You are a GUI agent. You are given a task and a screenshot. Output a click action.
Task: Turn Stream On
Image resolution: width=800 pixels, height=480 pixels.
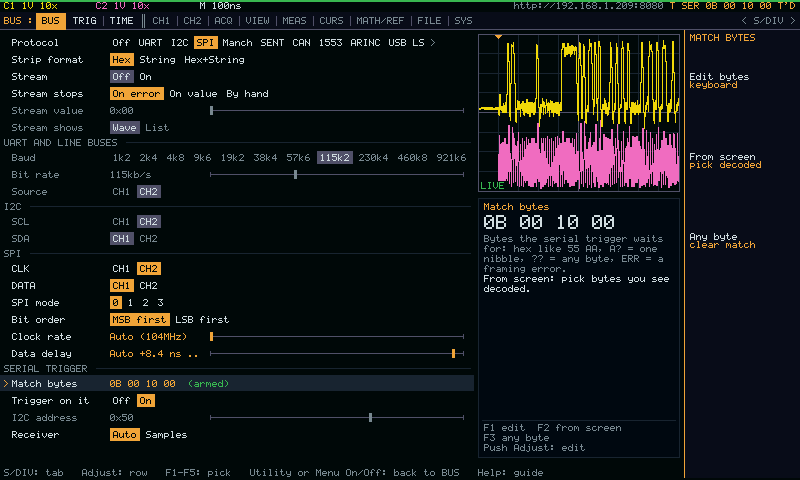(145, 77)
